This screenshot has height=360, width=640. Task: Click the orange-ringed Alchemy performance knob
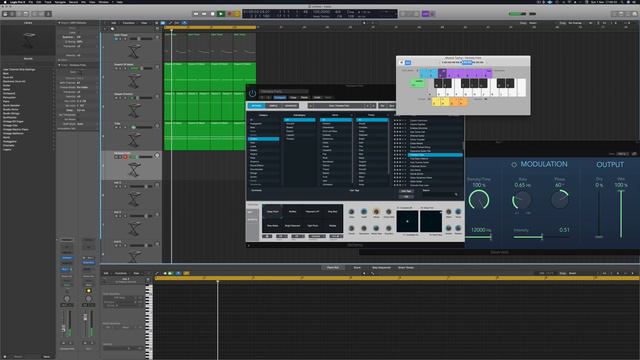(376, 211)
